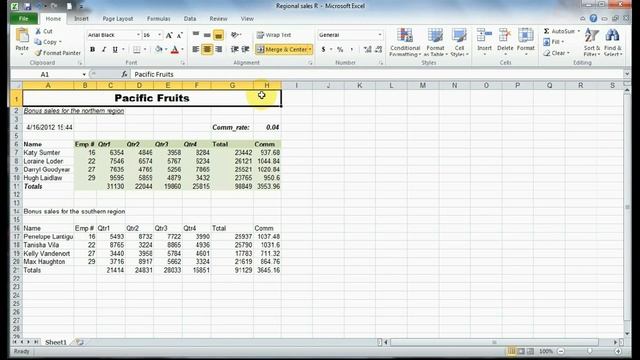The image size is (640, 360).
Task: Open the Fill dropdown
Action: click(553, 42)
